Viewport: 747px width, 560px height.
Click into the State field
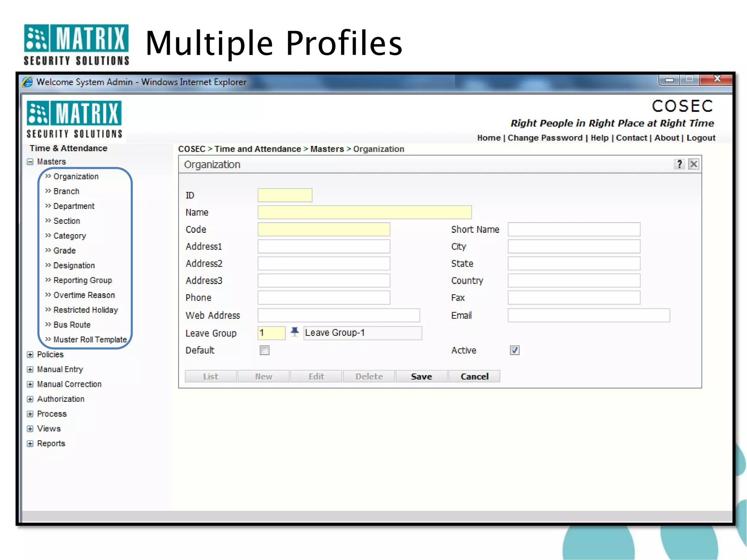574,263
